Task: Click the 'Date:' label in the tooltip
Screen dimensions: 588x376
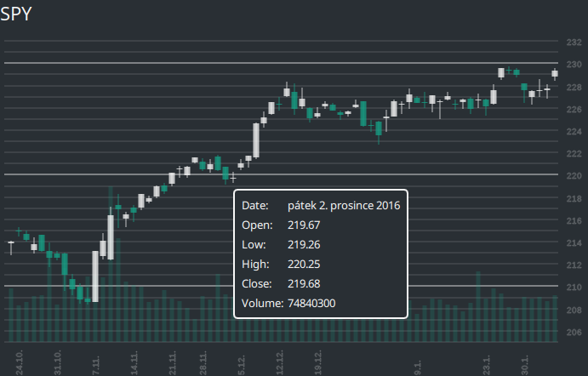Action: tap(255, 205)
